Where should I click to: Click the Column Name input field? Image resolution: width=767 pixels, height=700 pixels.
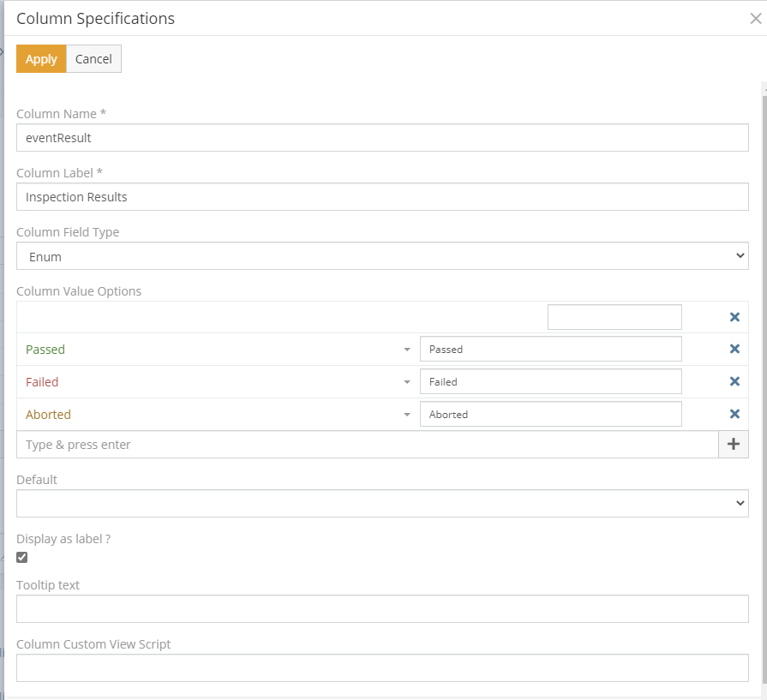click(x=382, y=138)
